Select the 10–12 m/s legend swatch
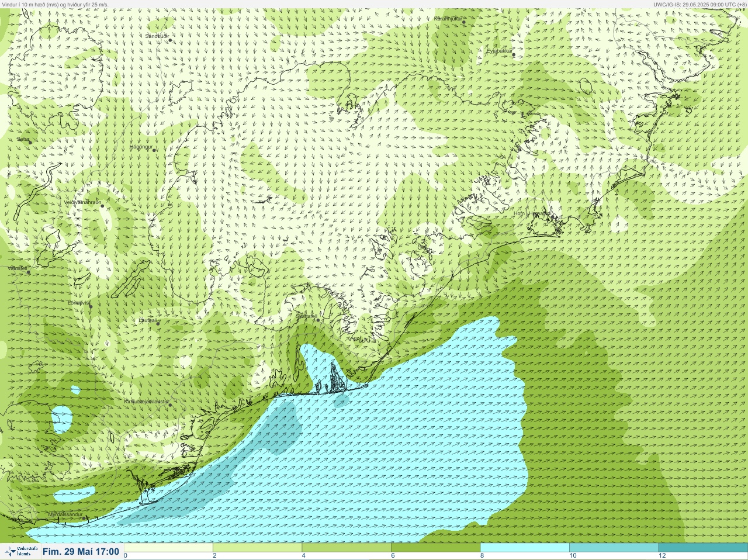The height and width of the screenshot is (560, 748). point(614,548)
